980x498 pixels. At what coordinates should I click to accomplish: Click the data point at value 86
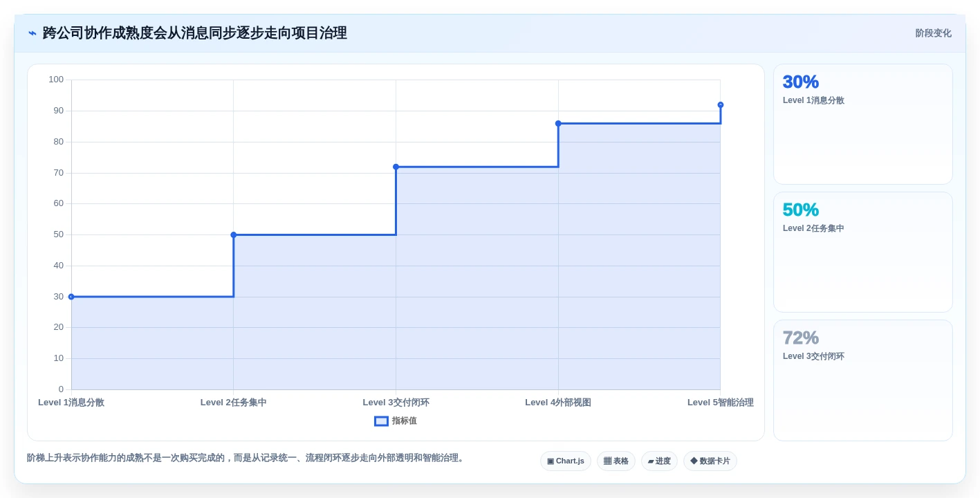[558, 124]
